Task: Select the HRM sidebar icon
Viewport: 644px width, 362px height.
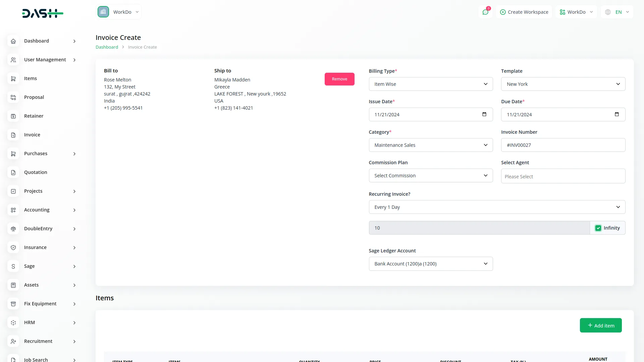Action: (13, 322)
